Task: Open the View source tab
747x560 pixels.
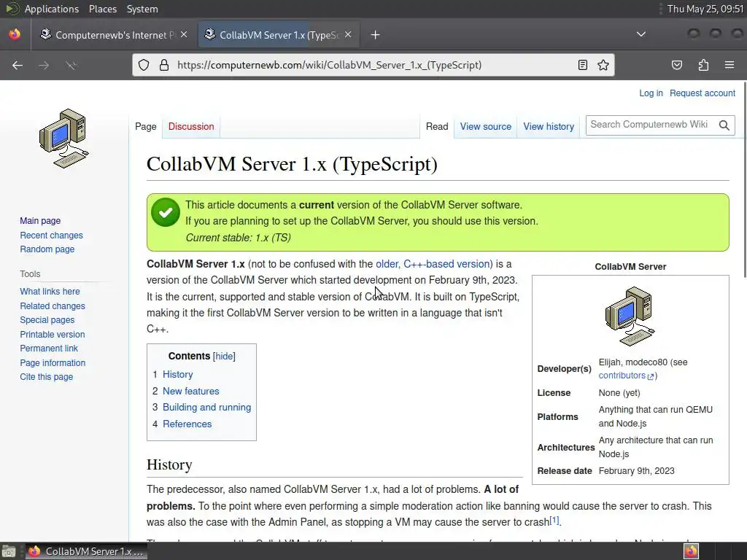Action: point(485,127)
